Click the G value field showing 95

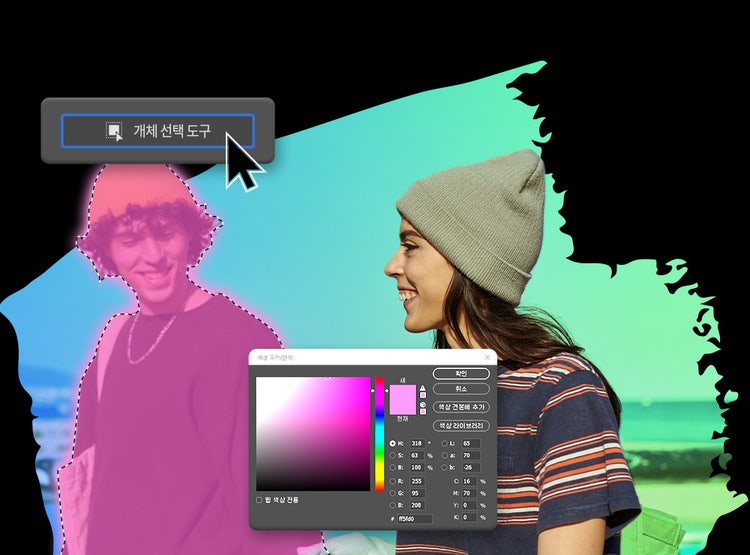(x=418, y=493)
